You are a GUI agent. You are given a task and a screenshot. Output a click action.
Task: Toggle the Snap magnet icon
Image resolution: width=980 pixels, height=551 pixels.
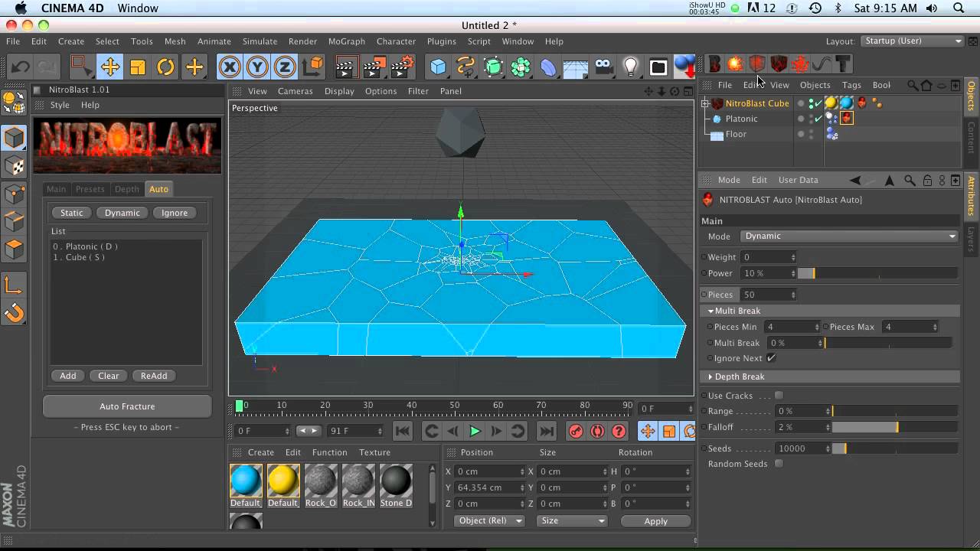tap(15, 313)
